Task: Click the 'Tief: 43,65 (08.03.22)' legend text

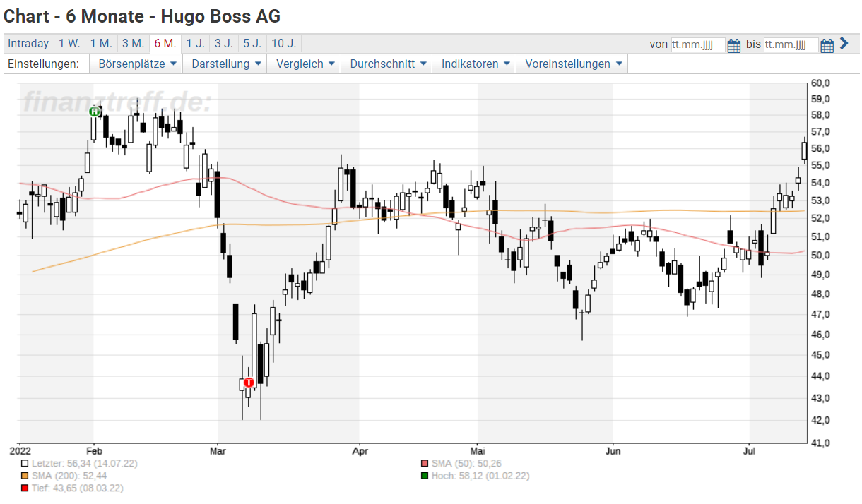Action: point(78,488)
